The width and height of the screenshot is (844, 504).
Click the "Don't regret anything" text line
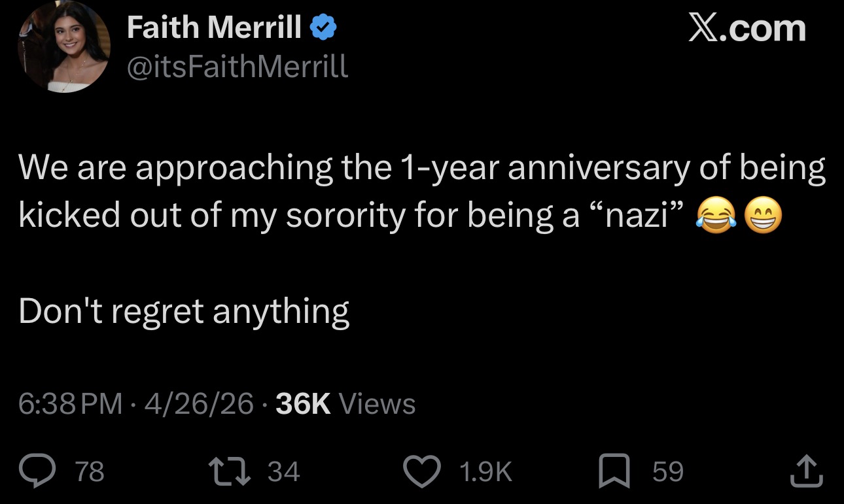point(184,312)
